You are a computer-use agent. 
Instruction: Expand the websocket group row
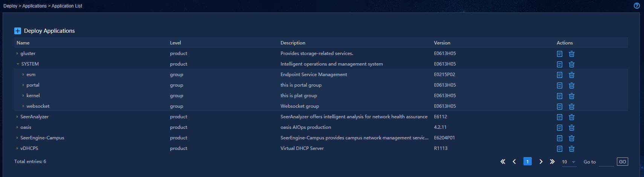23,106
